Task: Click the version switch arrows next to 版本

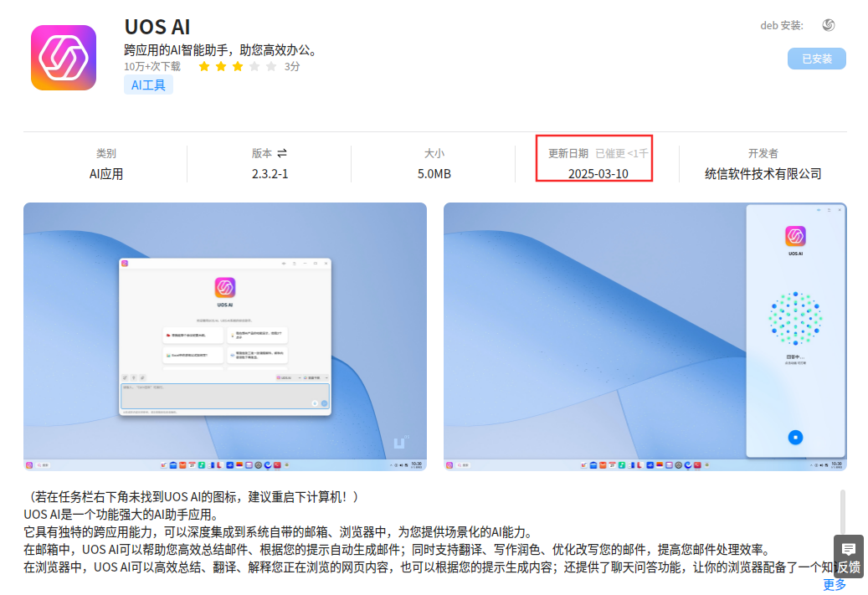Action: click(282, 153)
